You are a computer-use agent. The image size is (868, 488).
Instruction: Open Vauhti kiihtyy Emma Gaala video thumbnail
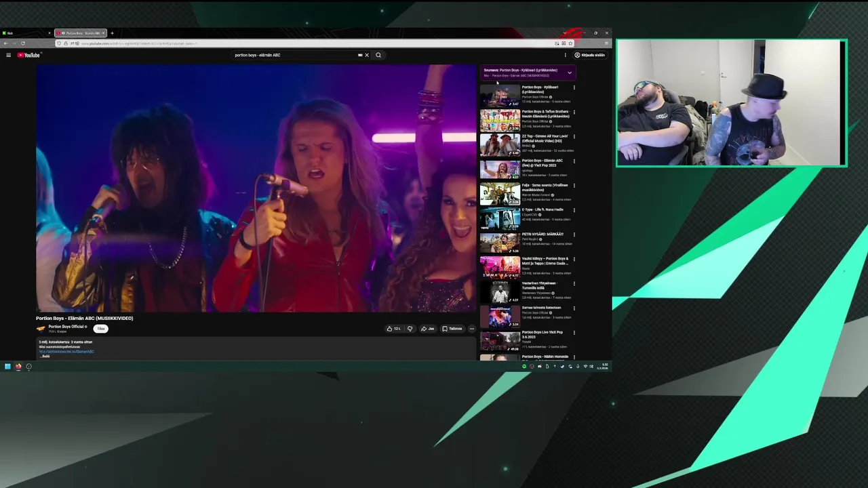pyautogui.click(x=500, y=267)
